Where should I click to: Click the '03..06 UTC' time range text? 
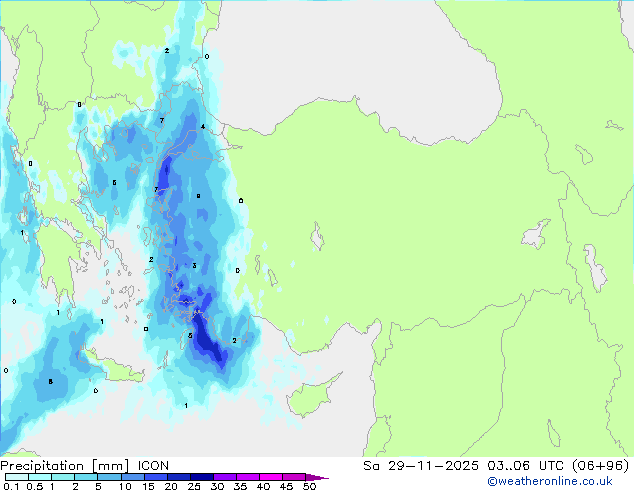coord(525,466)
